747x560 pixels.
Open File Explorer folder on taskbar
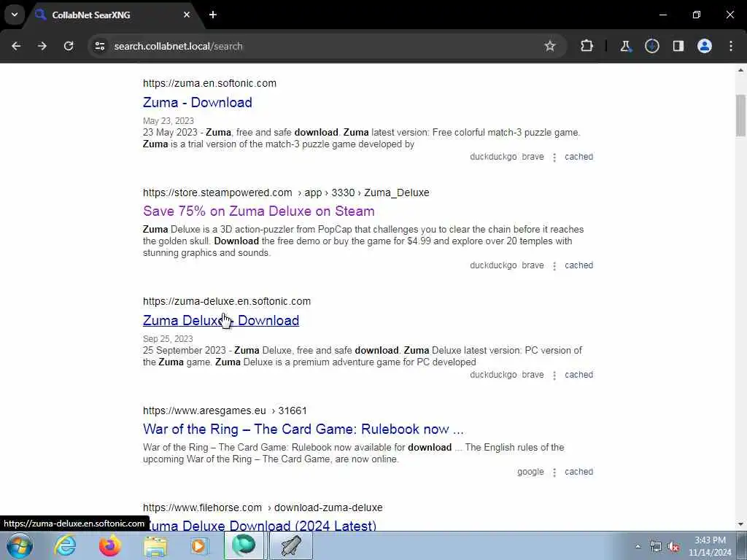(155, 545)
